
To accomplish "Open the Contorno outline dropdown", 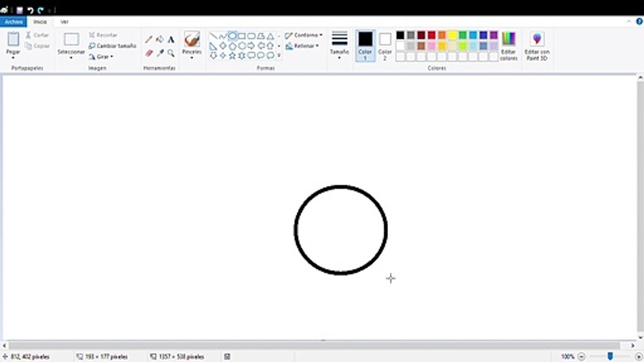I will [303, 35].
